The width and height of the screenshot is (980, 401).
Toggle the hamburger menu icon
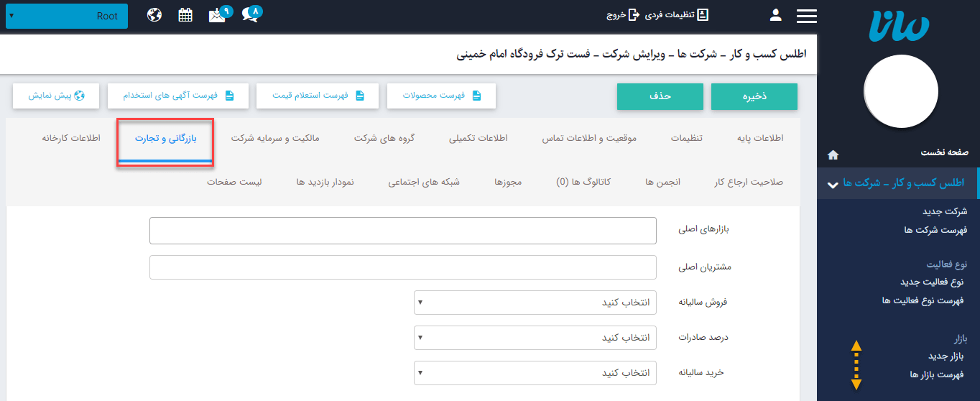click(807, 16)
